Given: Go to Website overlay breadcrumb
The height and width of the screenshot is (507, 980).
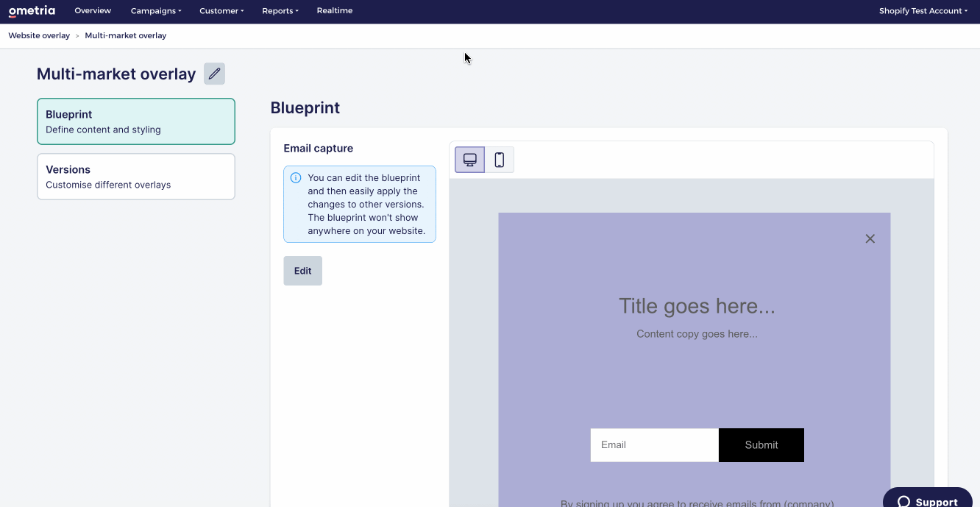Looking at the screenshot, I should click(x=39, y=35).
